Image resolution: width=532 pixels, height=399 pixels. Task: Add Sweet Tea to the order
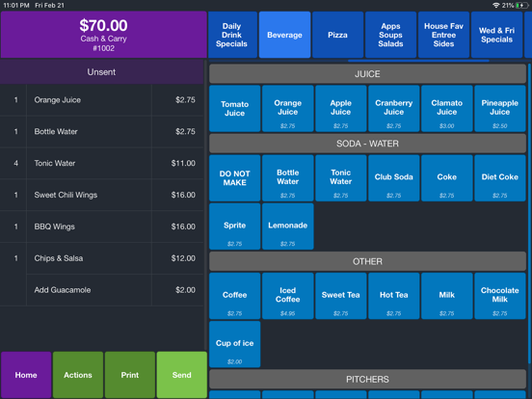341,296
